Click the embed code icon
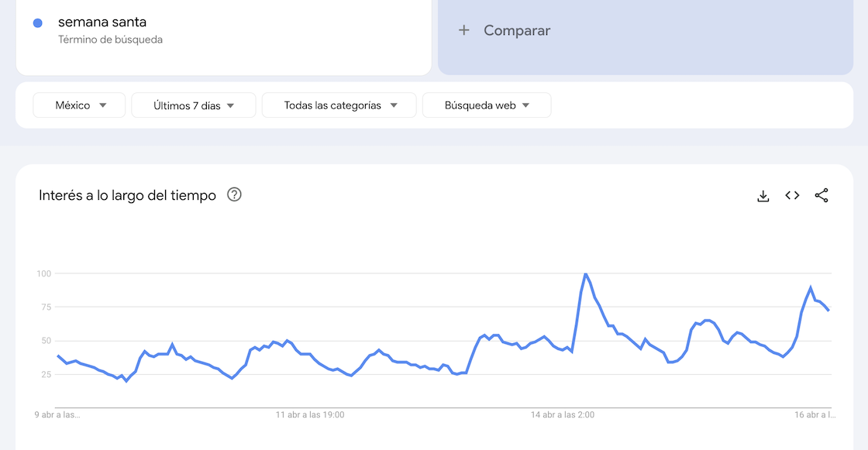The image size is (868, 450). pos(792,196)
